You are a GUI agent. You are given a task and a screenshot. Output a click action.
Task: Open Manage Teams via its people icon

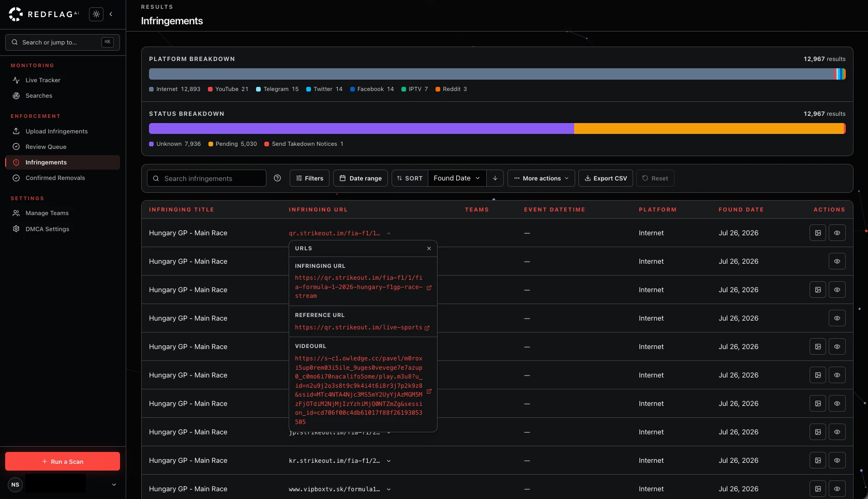(16, 213)
